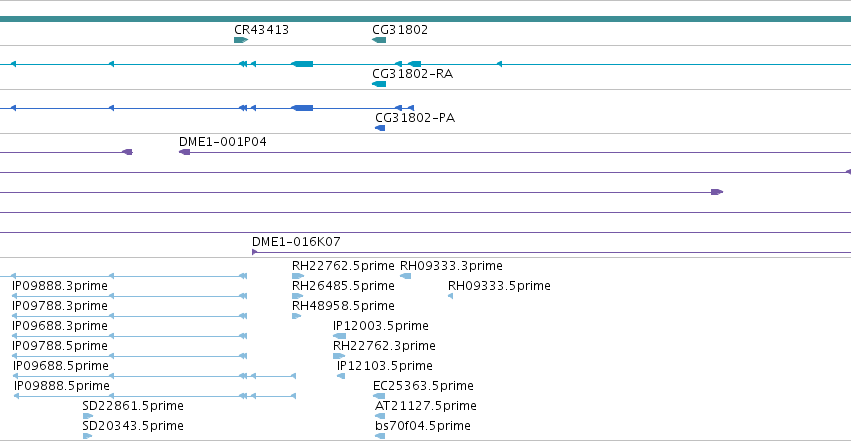Click the CG31802-RA label
The image size is (851, 441).
tap(412, 74)
